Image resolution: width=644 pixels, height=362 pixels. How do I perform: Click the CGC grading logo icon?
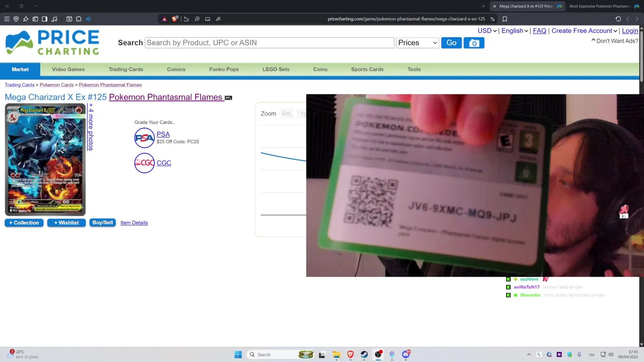[x=144, y=163]
